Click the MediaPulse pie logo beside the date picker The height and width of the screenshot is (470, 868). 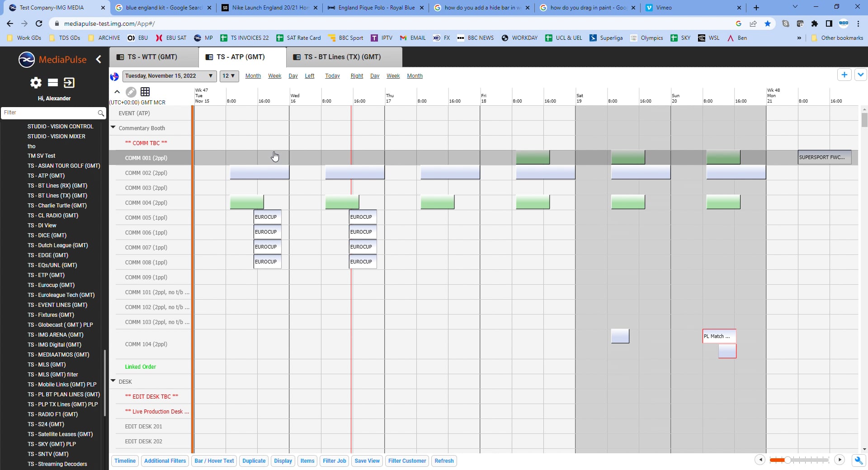(x=114, y=76)
